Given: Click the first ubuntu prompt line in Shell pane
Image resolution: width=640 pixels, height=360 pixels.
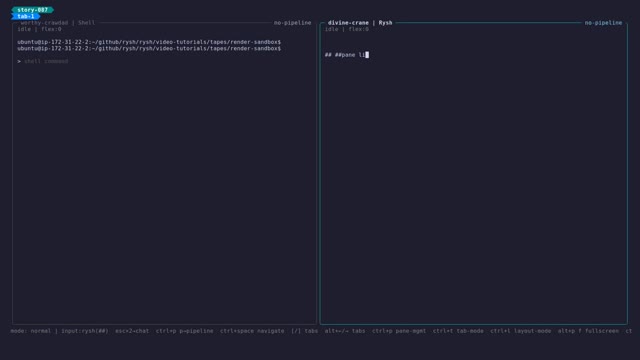Looking at the screenshot, I should 149,42.
